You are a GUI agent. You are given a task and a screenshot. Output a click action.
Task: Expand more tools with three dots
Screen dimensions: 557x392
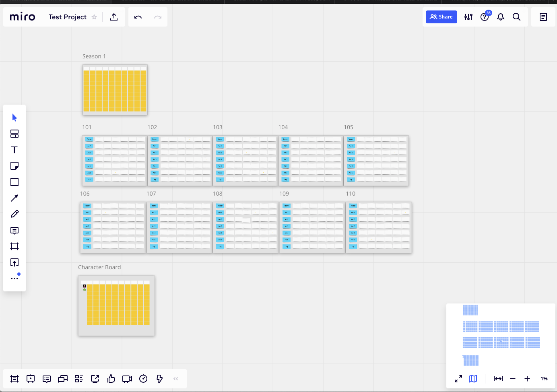pyautogui.click(x=14, y=278)
